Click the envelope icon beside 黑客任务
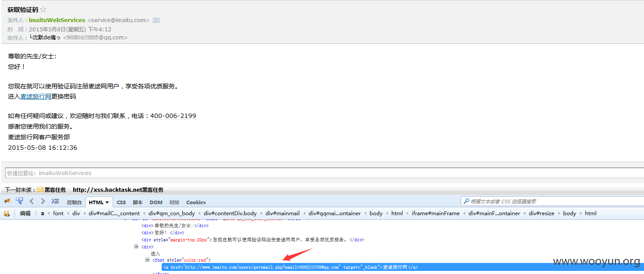The height and width of the screenshot is (274, 644). tap(40, 190)
